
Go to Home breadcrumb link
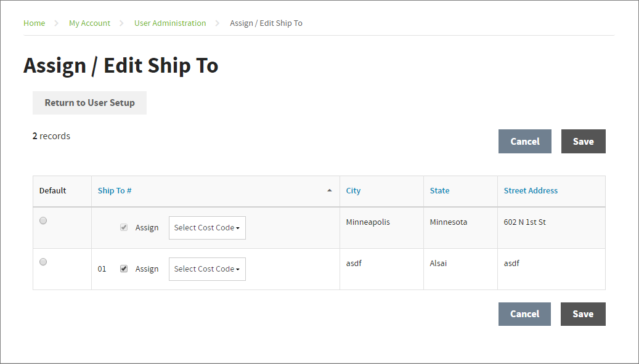pyautogui.click(x=34, y=23)
